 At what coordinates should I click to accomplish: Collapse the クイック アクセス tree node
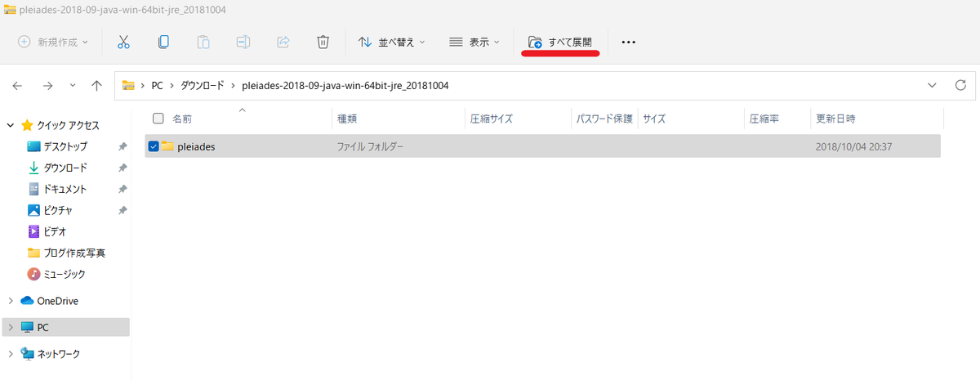point(10,125)
